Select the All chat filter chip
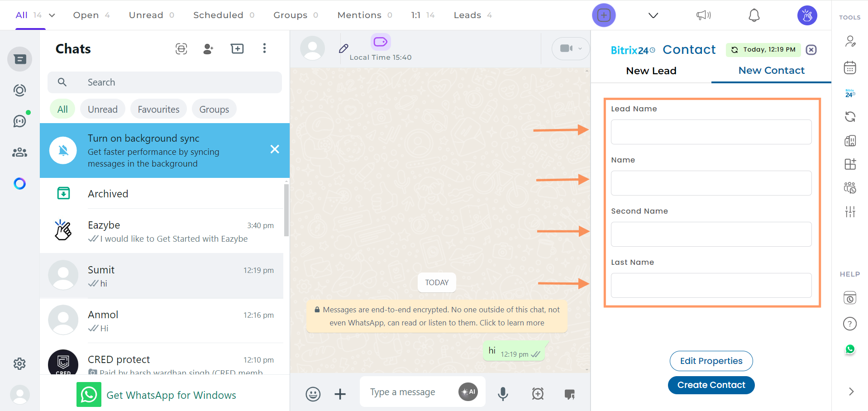 [x=62, y=110]
